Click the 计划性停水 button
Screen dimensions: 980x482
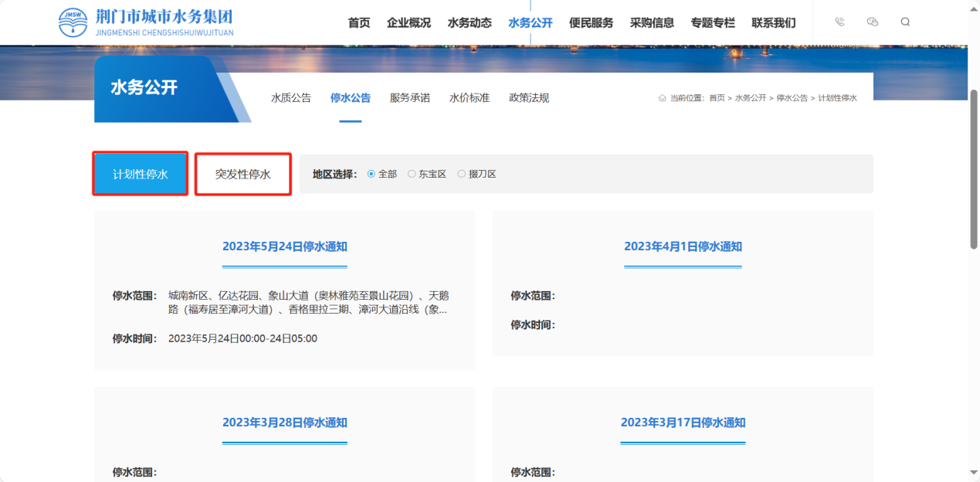pyautogui.click(x=141, y=174)
